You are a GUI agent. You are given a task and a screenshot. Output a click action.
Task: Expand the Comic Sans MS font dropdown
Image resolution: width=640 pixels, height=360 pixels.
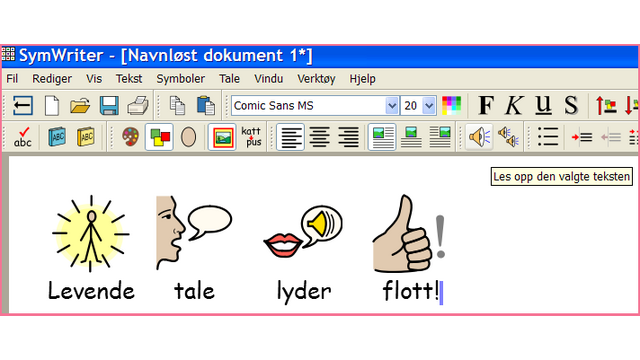pos(391,106)
